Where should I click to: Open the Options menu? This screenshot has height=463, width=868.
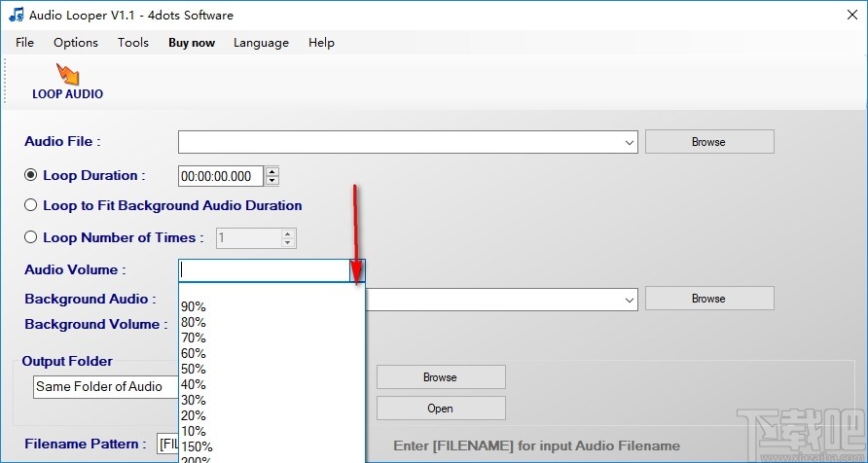76,43
